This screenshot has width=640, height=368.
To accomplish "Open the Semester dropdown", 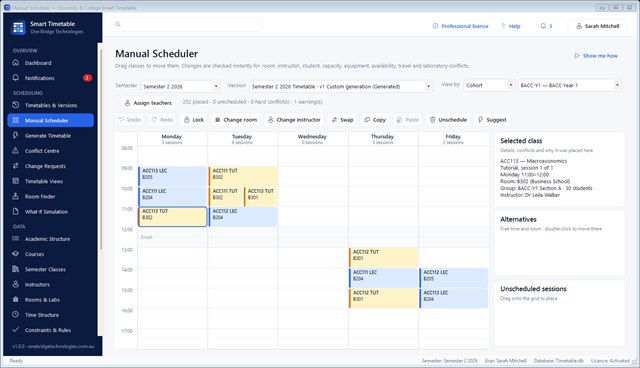I will point(181,86).
